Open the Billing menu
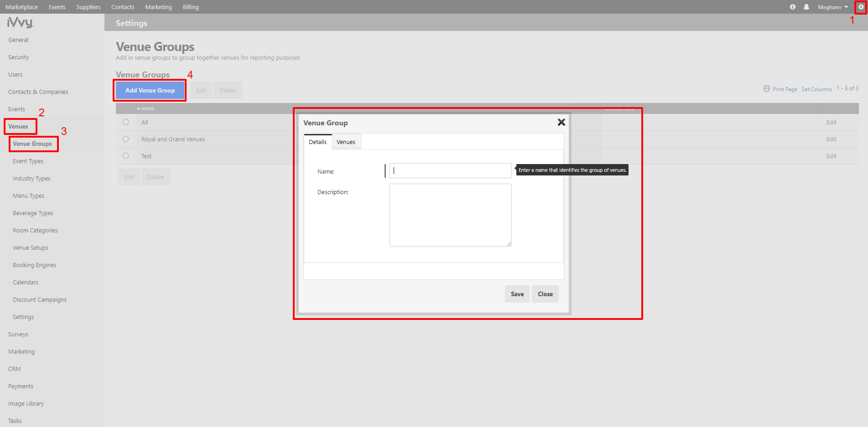868x427 pixels. pyautogui.click(x=191, y=7)
